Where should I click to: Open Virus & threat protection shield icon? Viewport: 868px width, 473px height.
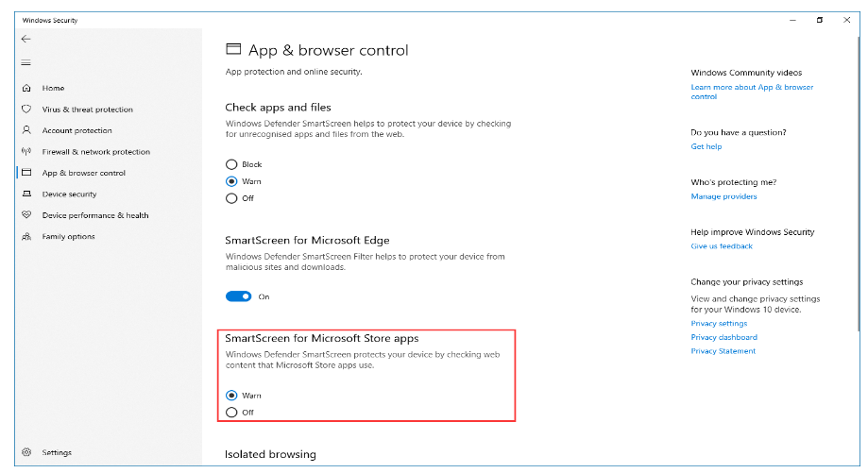(26, 110)
